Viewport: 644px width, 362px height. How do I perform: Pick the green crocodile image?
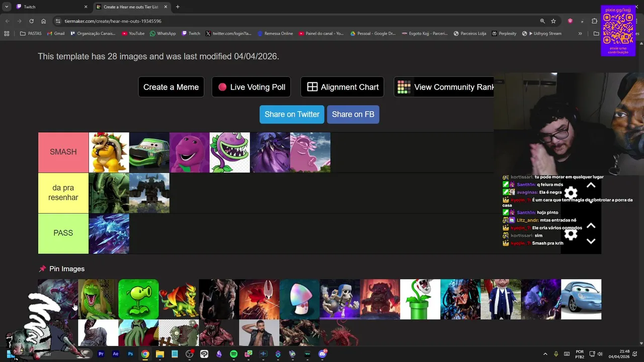tap(98, 299)
